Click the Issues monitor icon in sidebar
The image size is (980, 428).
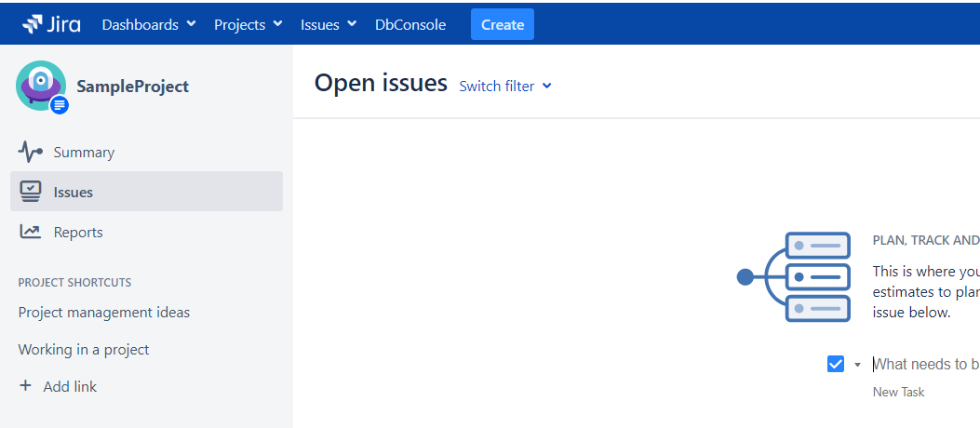[30, 192]
